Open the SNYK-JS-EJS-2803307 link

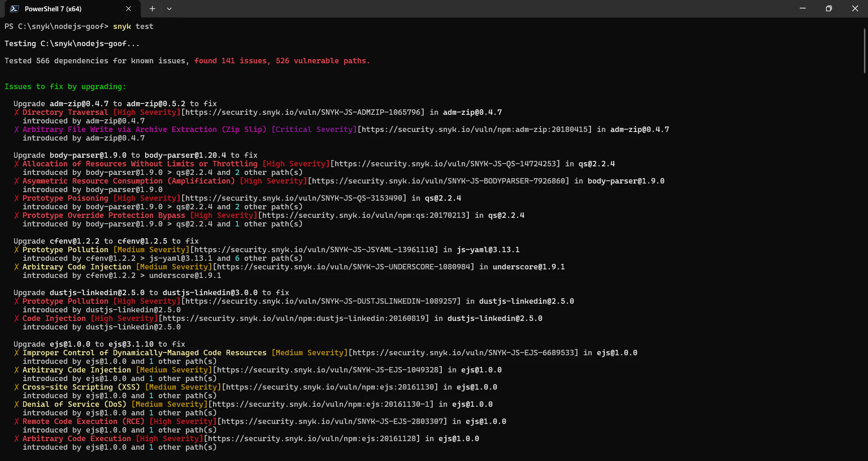pyautogui.click(x=332, y=421)
